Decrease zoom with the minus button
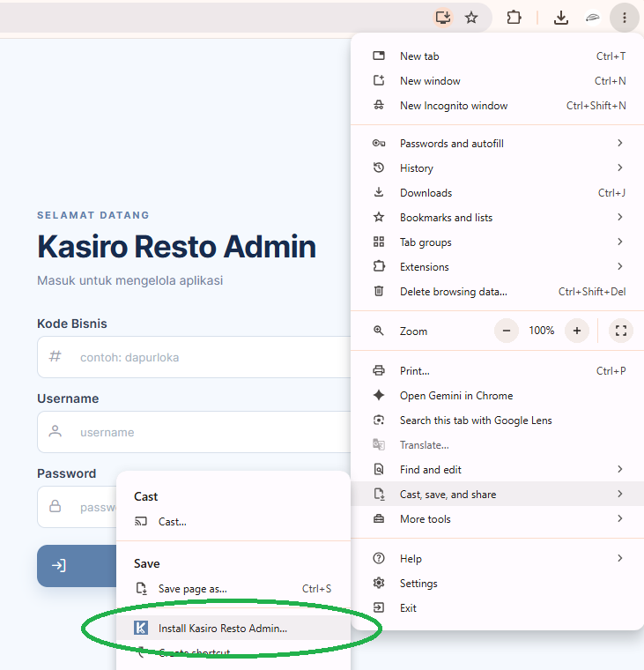The height and width of the screenshot is (670, 644). (x=507, y=331)
